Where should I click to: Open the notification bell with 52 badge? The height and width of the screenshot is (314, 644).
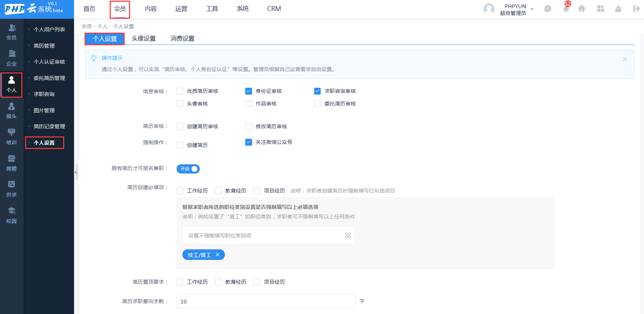coord(566,8)
